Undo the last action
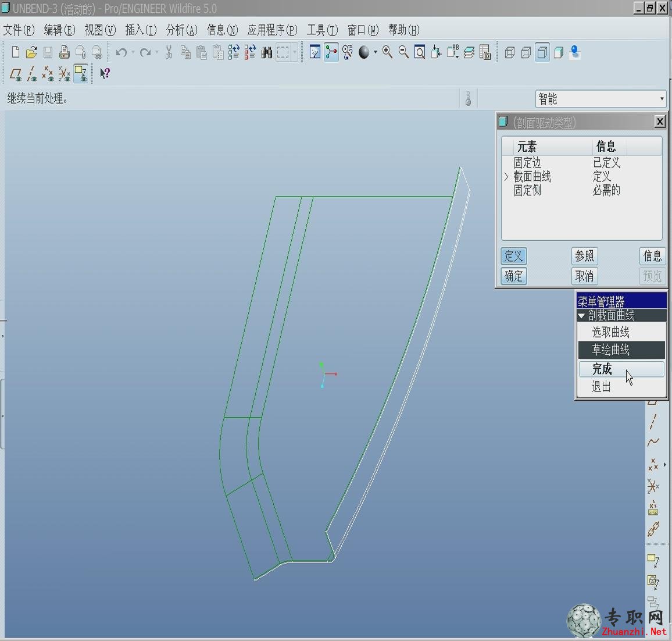This screenshot has height=641, width=672. [121, 52]
